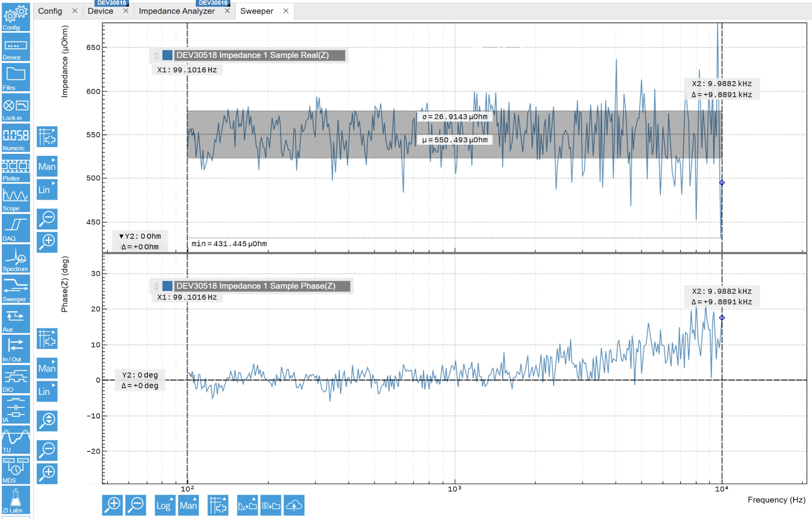Open Log scale dropdown for frequency axis
The image size is (812, 519).
coord(165,505)
